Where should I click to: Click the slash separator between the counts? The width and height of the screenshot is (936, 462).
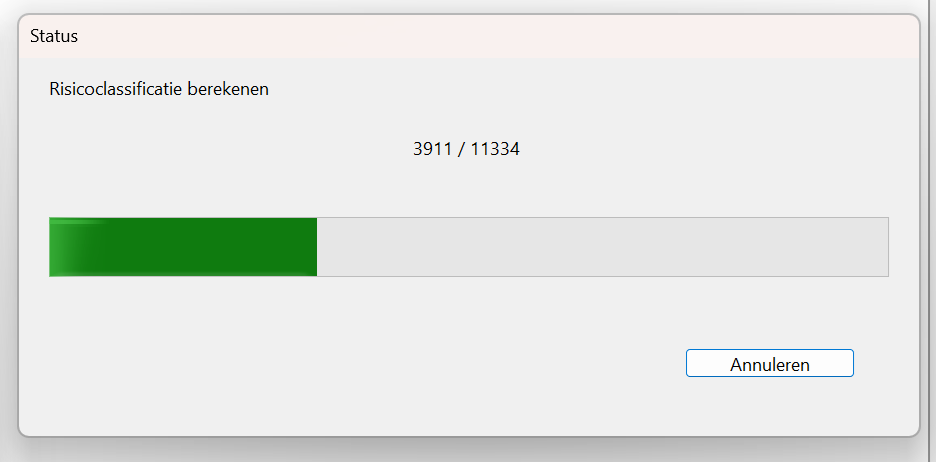coord(461,149)
